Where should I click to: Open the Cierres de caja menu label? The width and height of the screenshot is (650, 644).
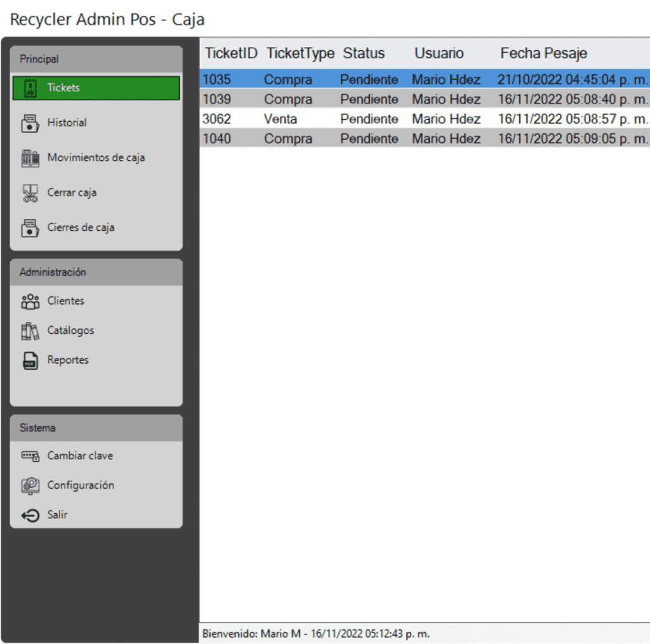(x=81, y=228)
